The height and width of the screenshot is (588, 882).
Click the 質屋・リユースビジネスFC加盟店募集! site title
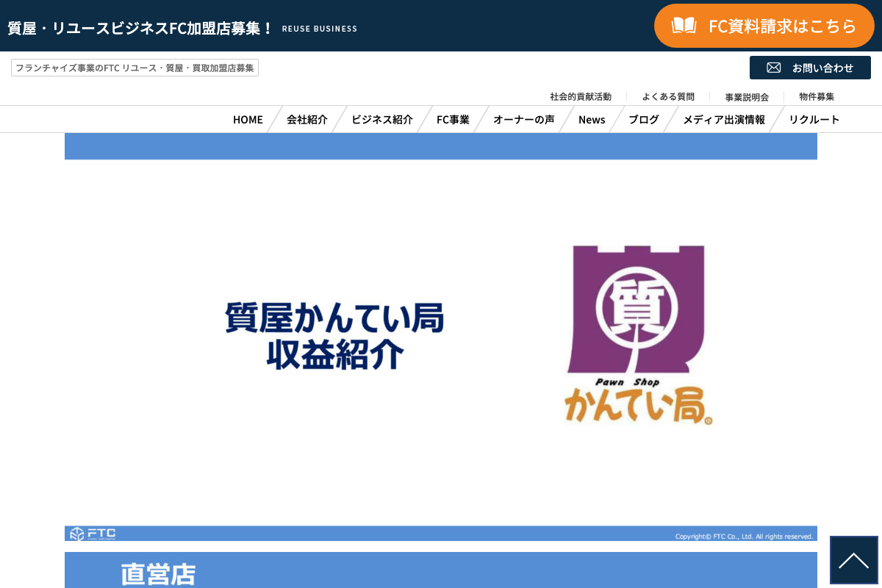140,28
